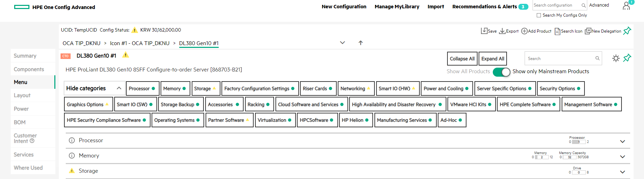Click the CTO badge
The height and width of the screenshot is (179, 644).
[x=65, y=56]
